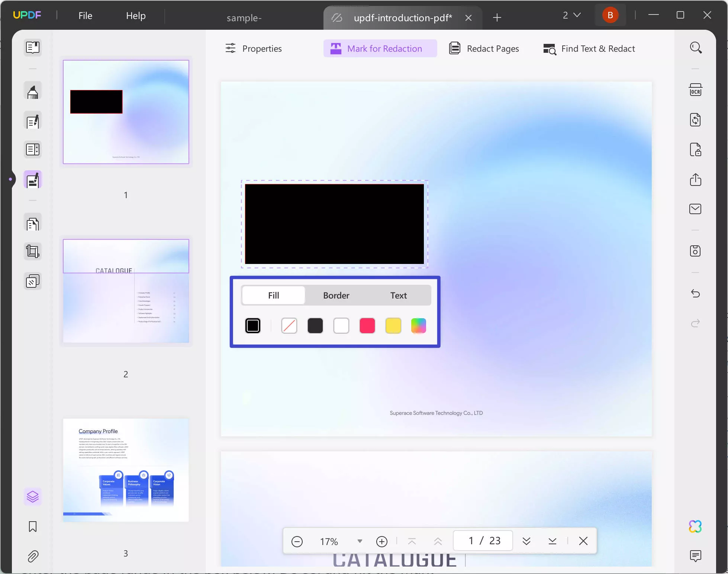This screenshot has height=574, width=728.
Task: Go to next page arrow
Action: (526, 541)
